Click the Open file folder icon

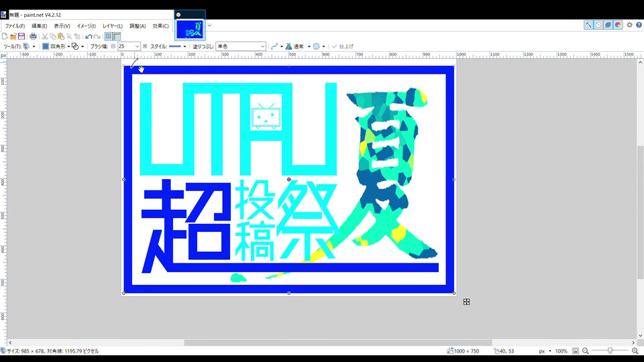point(13,36)
